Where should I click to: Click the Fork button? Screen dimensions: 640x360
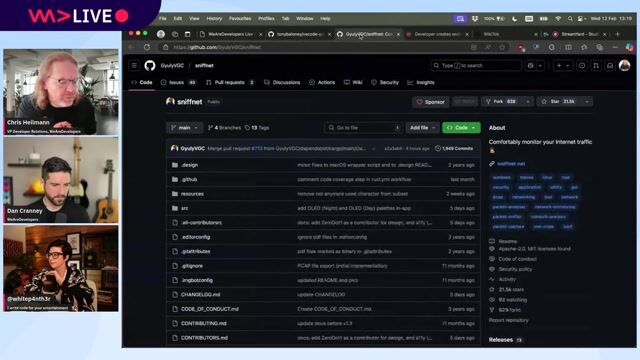point(502,102)
